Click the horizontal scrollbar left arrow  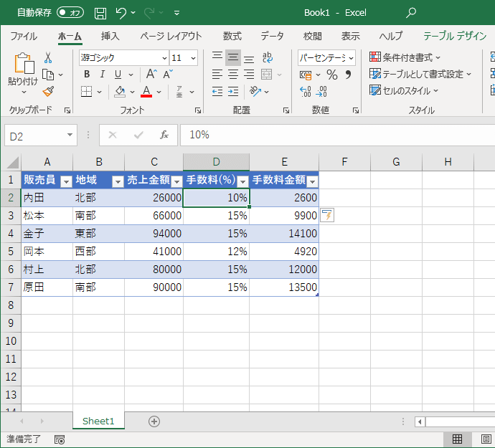pyautogui.click(x=420, y=421)
